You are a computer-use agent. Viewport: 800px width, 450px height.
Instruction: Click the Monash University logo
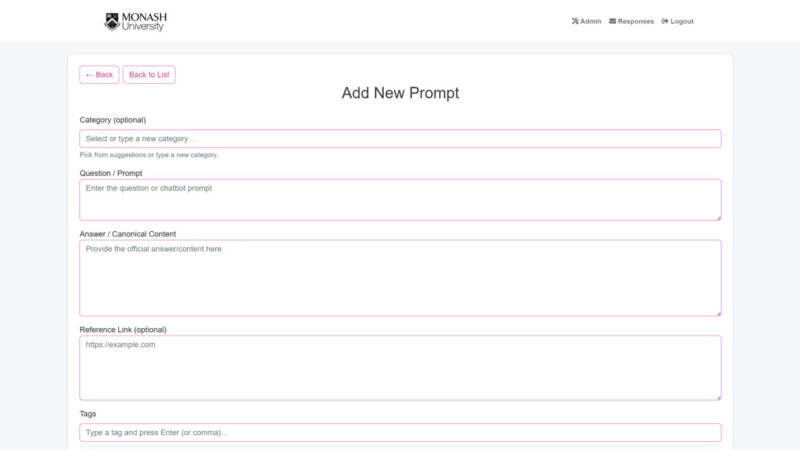[x=134, y=21]
